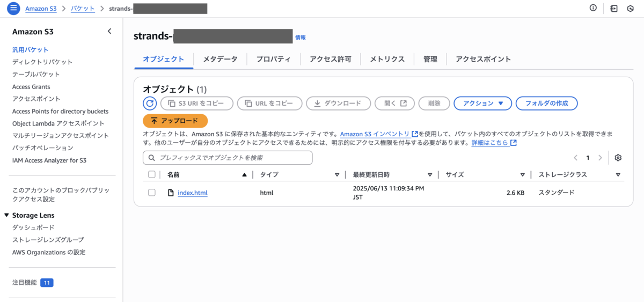Switch to the アクセス許可 tab
The width and height of the screenshot is (644, 302).
click(x=330, y=59)
